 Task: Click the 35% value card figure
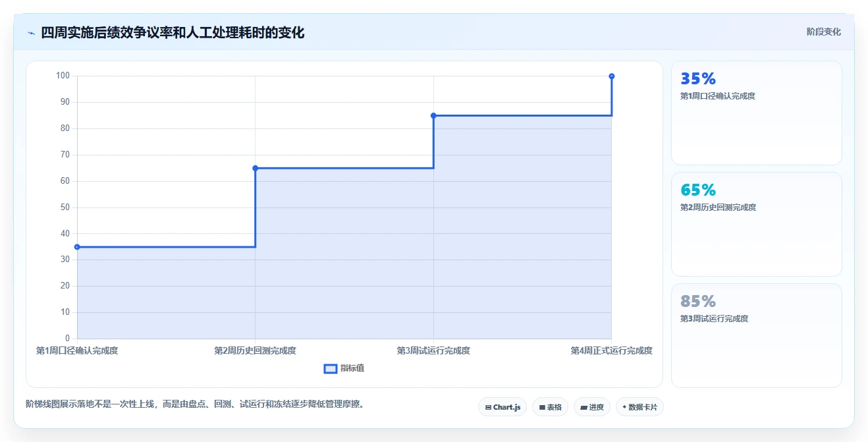click(698, 79)
